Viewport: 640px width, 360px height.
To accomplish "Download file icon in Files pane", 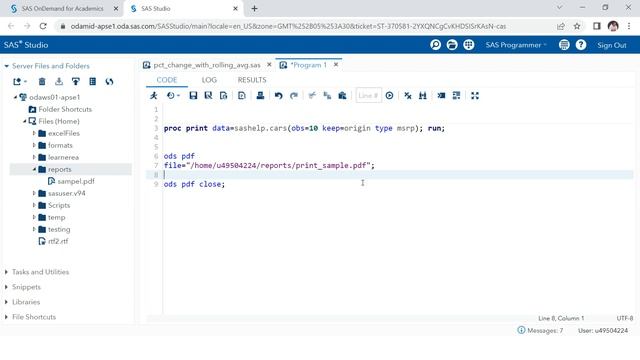I will 59,82.
